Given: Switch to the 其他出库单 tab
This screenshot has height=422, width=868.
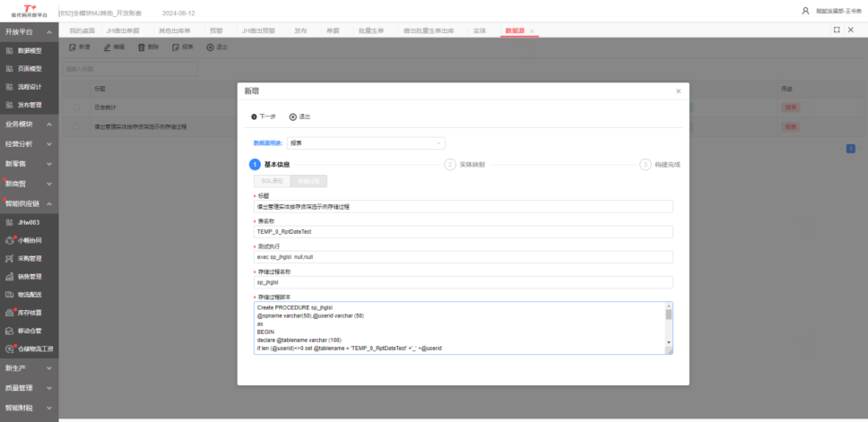Looking at the screenshot, I should (174, 30).
